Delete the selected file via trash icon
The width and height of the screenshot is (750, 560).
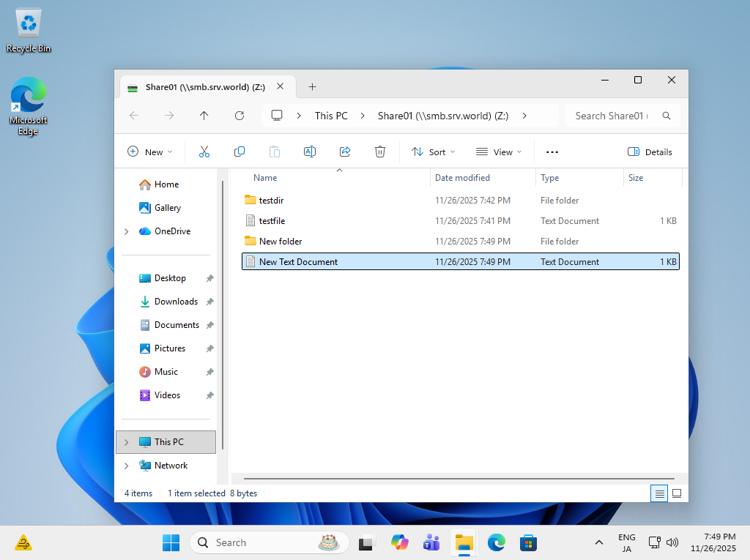(380, 152)
